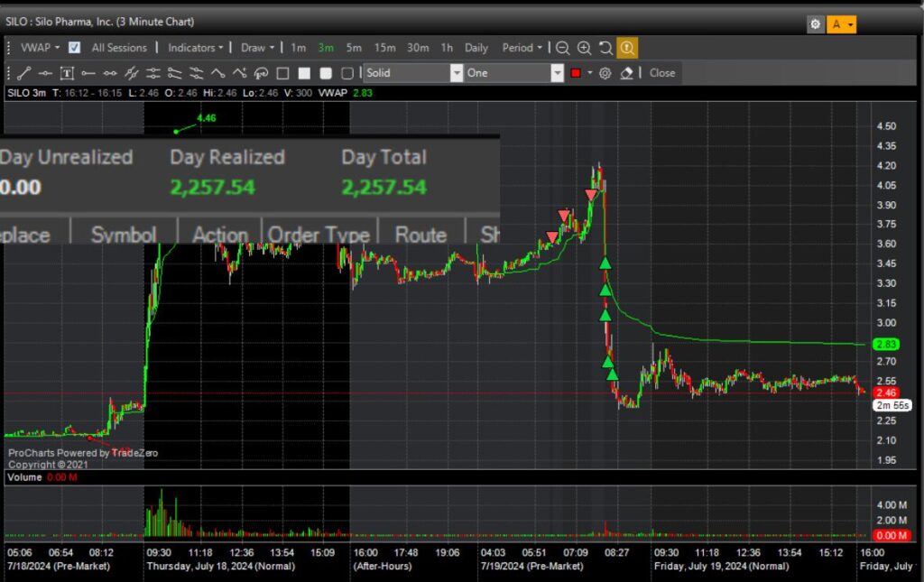The width and height of the screenshot is (924, 582).
Task: Open the orange A dropdown
Action: (843, 24)
